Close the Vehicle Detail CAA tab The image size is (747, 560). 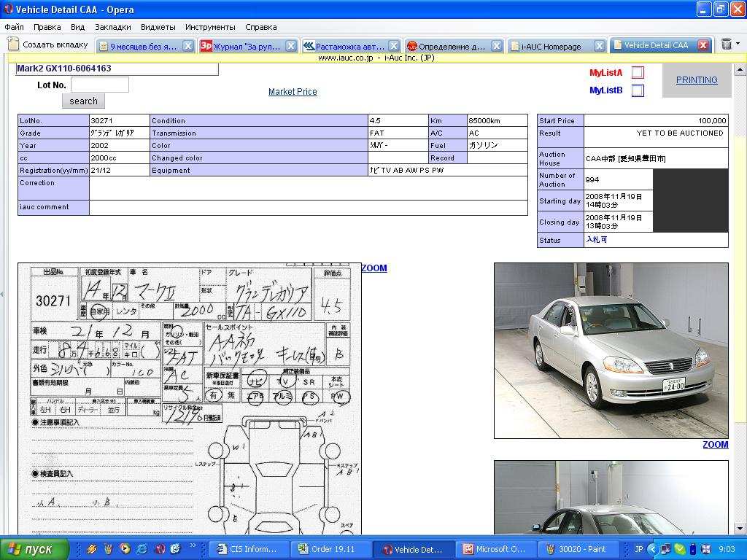pyautogui.click(x=703, y=45)
